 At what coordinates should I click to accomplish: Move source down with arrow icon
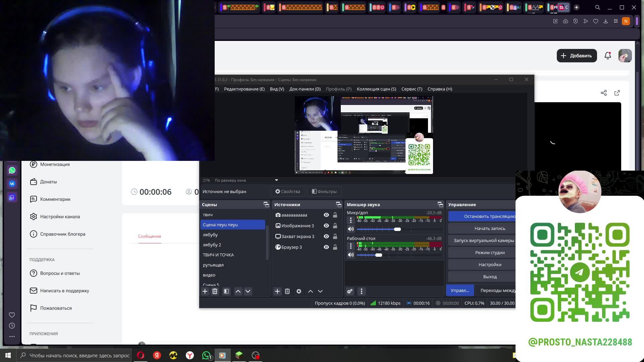320,291
